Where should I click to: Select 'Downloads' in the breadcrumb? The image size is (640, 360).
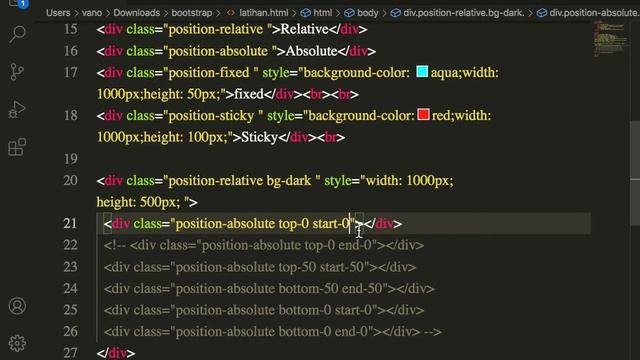point(137,13)
